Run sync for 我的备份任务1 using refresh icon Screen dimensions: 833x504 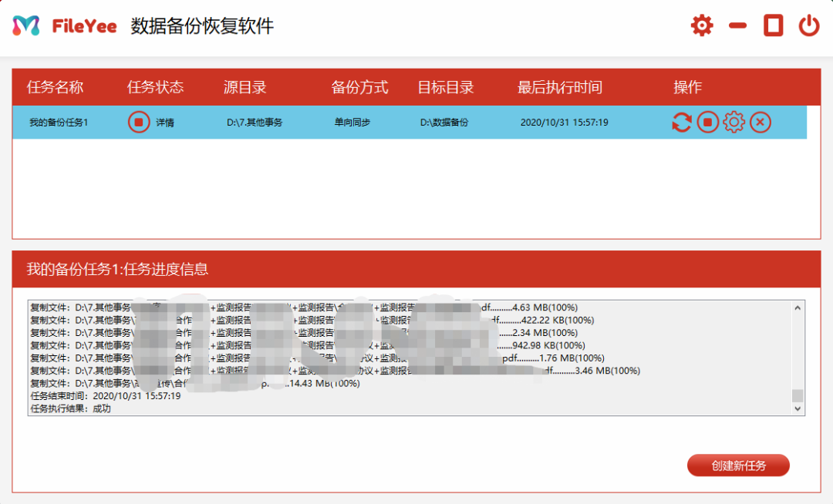[x=682, y=123]
